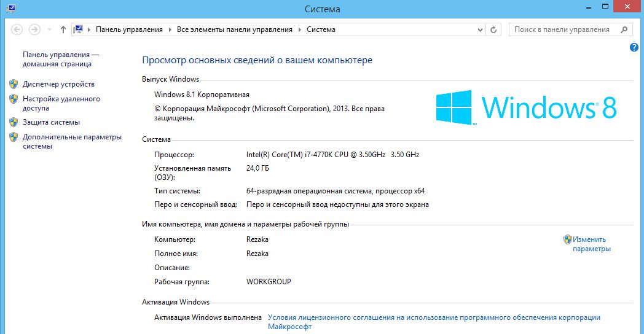Image resolution: width=644 pixels, height=334 pixels.
Task: Refresh the page with the address bar refresh icon
Action: click(494, 29)
